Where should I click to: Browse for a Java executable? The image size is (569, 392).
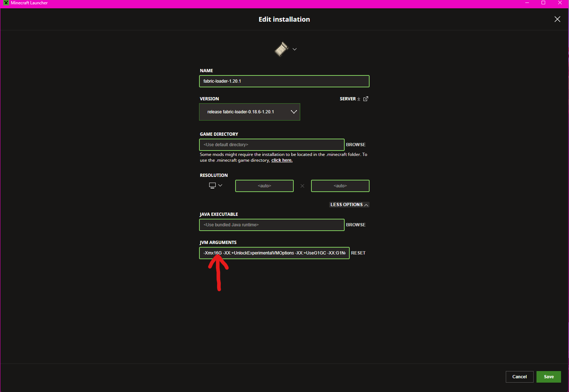pyautogui.click(x=355, y=225)
